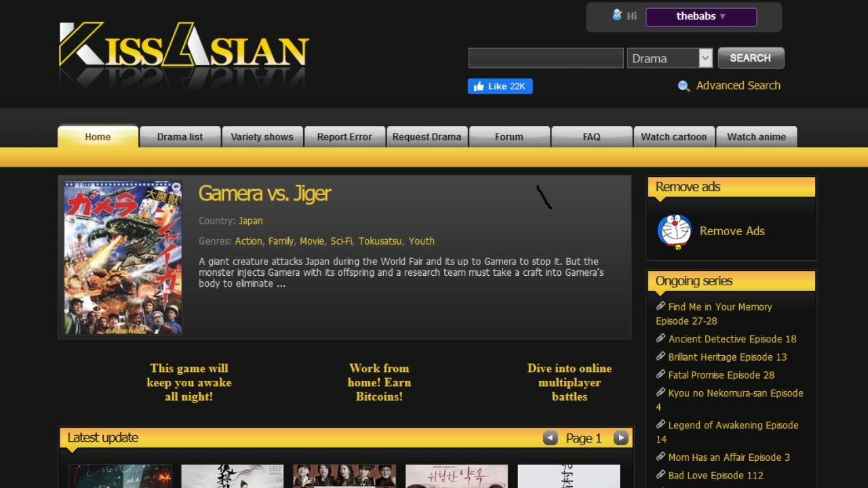The width and height of the screenshot is (868, 488).
Task: Click the paperclip icon beside Bad Love Episode 112
Action: coord(661,474)
